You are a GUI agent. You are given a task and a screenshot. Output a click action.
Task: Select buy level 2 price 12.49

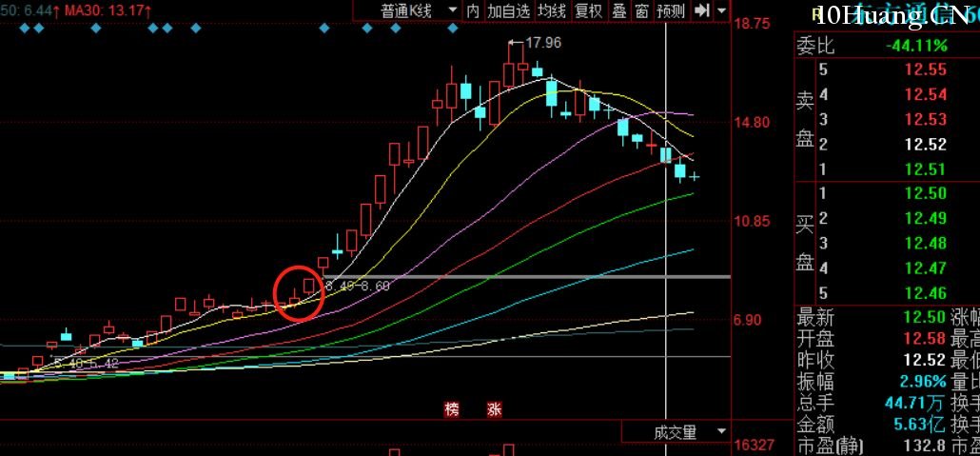click(x=926, y=218)
